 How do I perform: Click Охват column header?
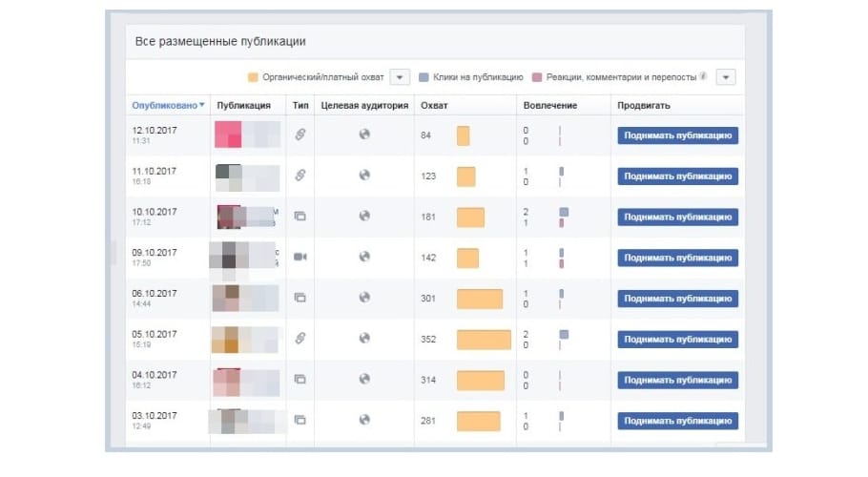[434, 105]
